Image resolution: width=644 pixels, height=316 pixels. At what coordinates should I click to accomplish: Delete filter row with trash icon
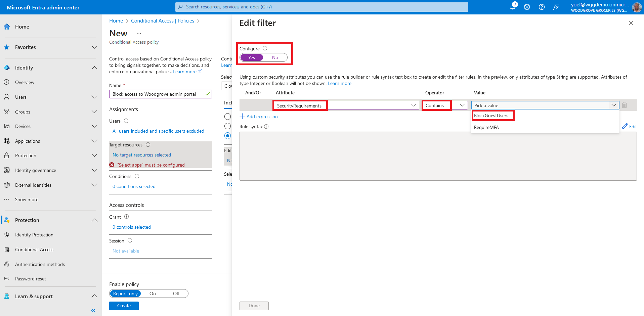tap(624, 105)
